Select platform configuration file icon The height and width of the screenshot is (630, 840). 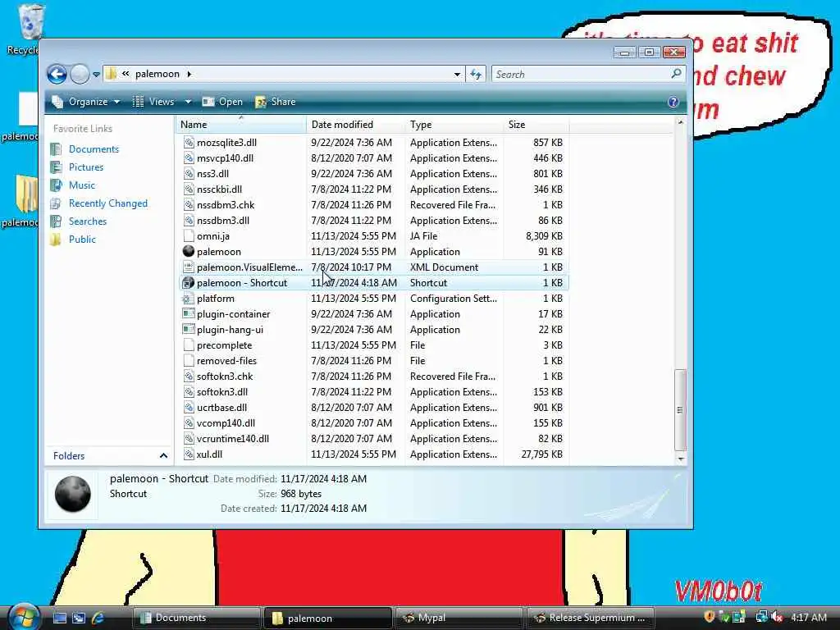coord(189,299)
